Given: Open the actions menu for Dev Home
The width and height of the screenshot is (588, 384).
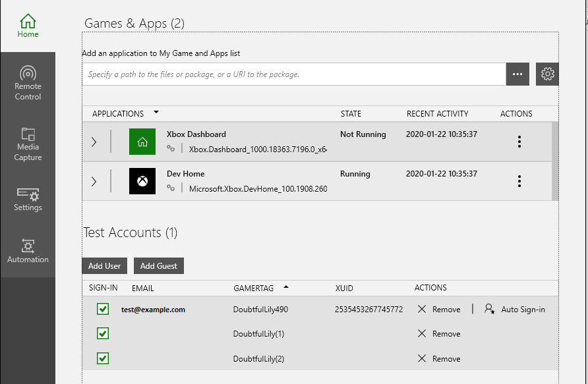Looking at the screenshot, I should pos(519,181).
